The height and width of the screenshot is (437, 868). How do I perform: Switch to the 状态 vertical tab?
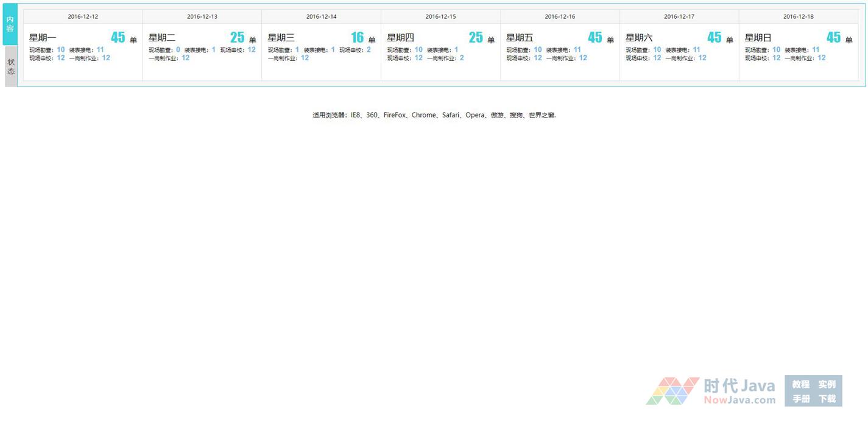click(10, 66)
